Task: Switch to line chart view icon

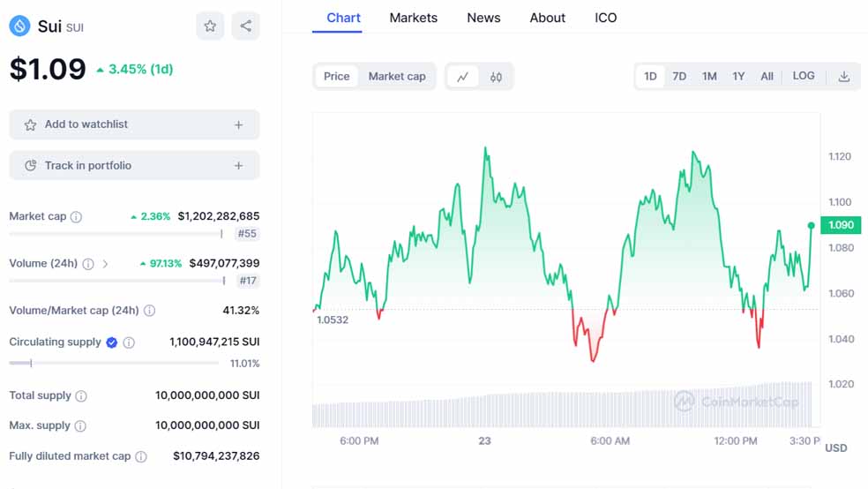Action: tap(462, 77)
